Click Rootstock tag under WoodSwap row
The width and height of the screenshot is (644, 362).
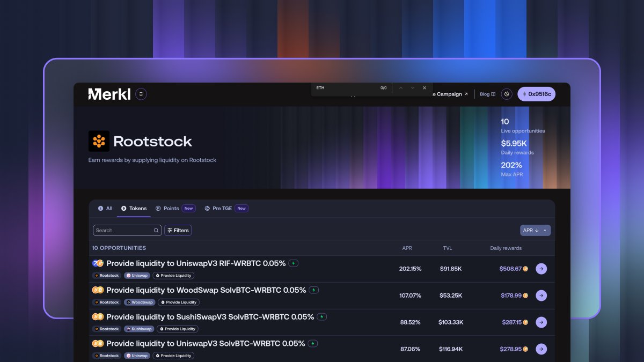tap(107, 302)
